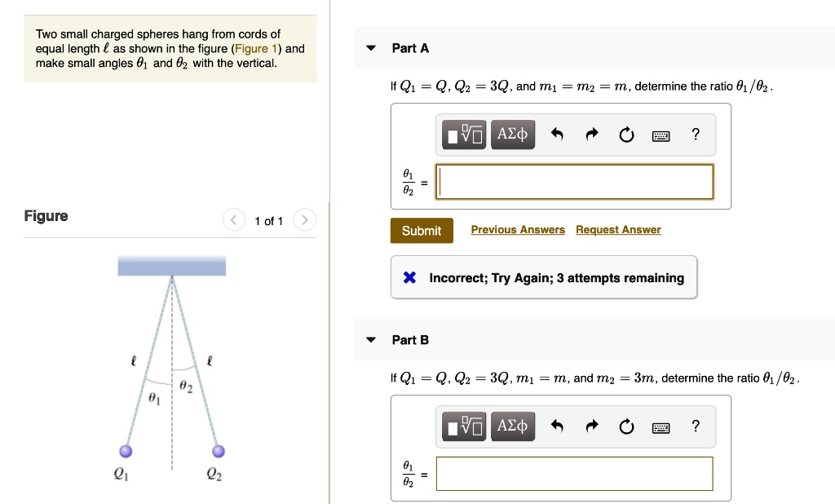Open the Greek letters ΑΣΦ palette in Part A
Image resolution: width=835 pixels, height=504 pixels.
(x=512, y=134)
